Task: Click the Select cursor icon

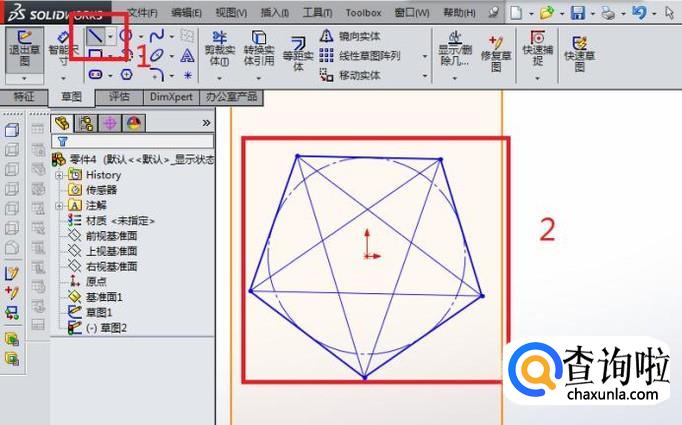Action: click(x=670, y=13)
